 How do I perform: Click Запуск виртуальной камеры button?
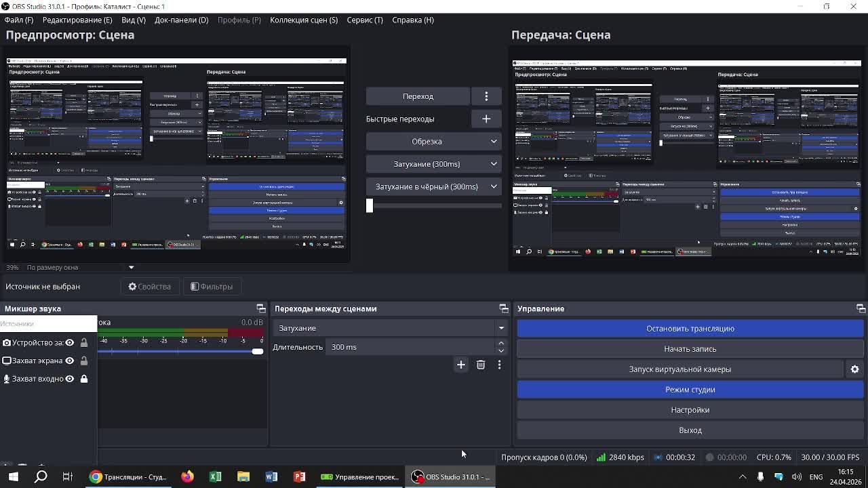(x=680, y=369)
